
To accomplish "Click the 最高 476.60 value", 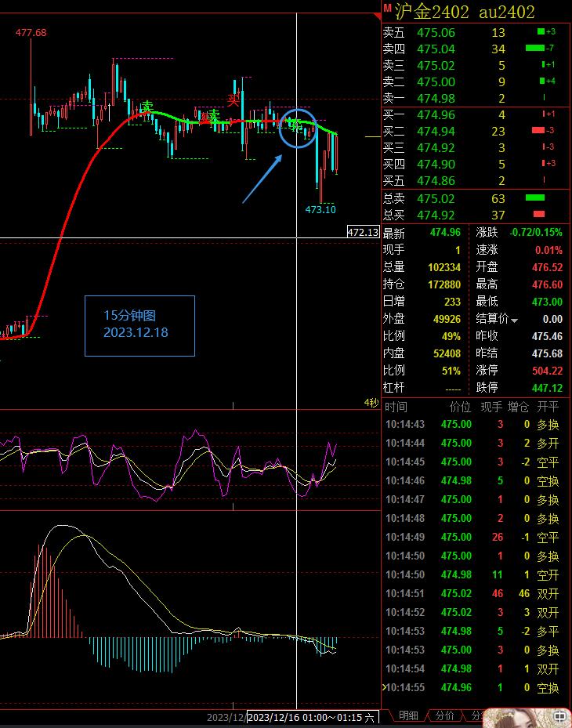I will tap(548, 284).
